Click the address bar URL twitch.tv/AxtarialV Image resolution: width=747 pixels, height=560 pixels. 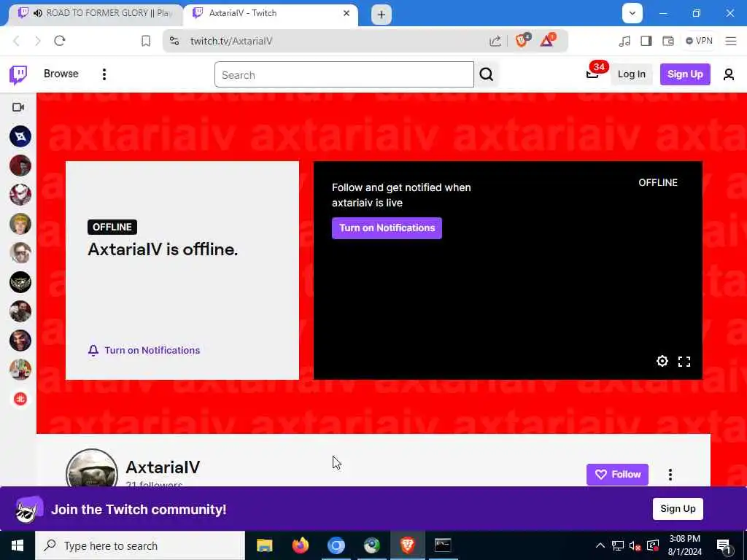[x=231, y=41]
